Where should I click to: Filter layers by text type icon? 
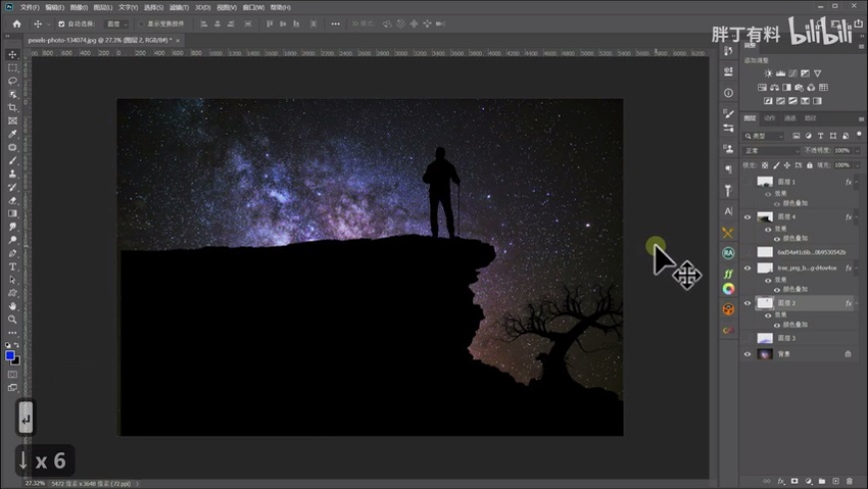coord(820,136)
